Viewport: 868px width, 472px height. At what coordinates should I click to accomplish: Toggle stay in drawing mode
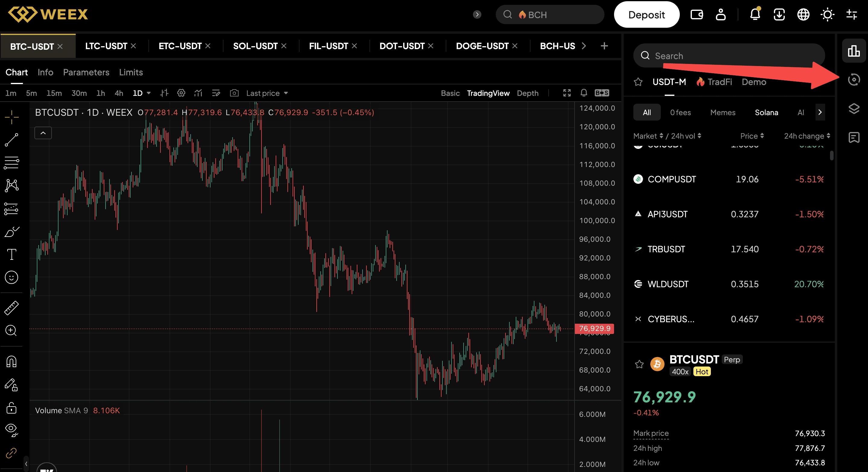point(11,385)
